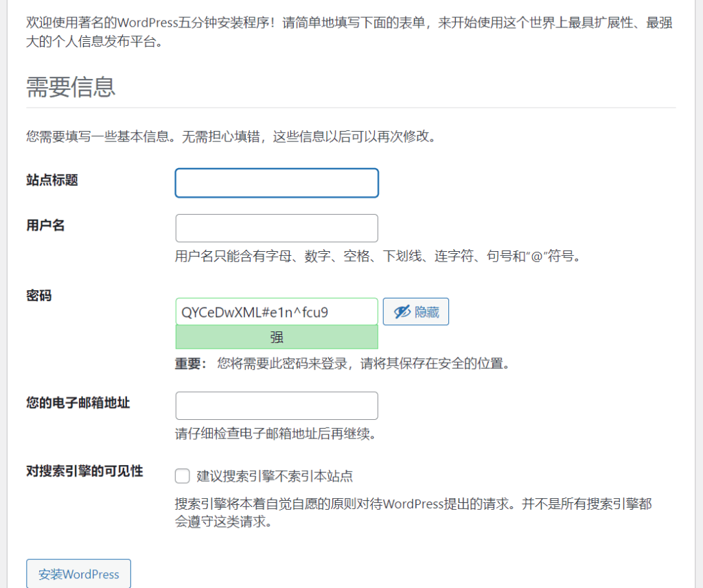703x588 pixels.
Task: Click the 请仔细检查电子邮箱地址后再继续 hint
Action: (275, 434)
